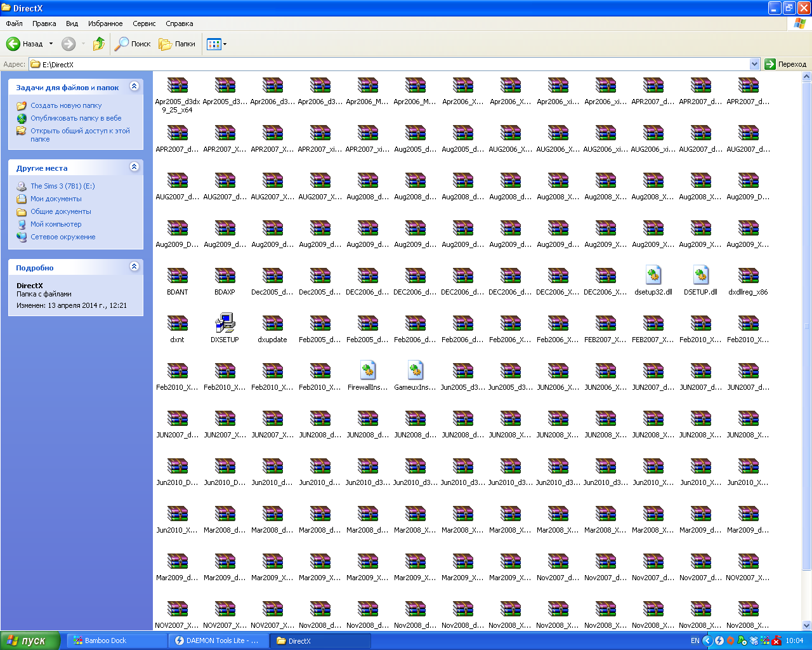
Task: Open The Sims 3 (7B1) (E:) link
Action: coord(63,186)
